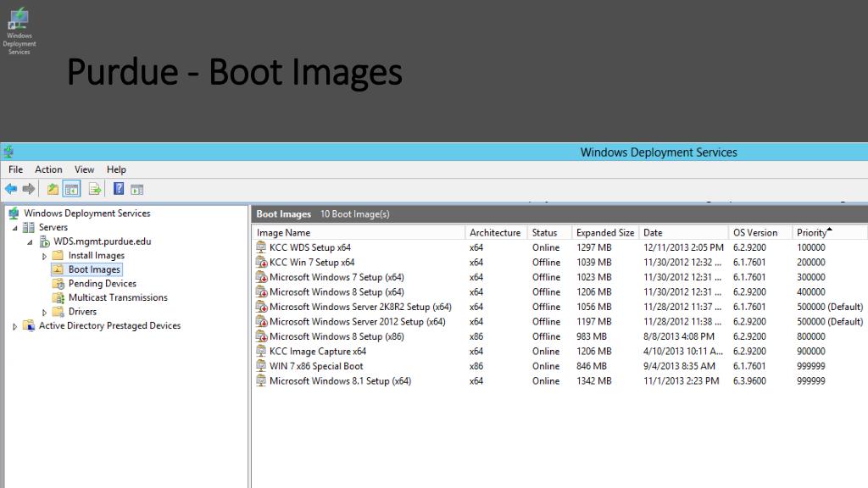Click the Microsoft Windows 8 Setup (x64) icon
This screenshot has height=488, width=868.
pyautogui.click(x=261, y=292)
